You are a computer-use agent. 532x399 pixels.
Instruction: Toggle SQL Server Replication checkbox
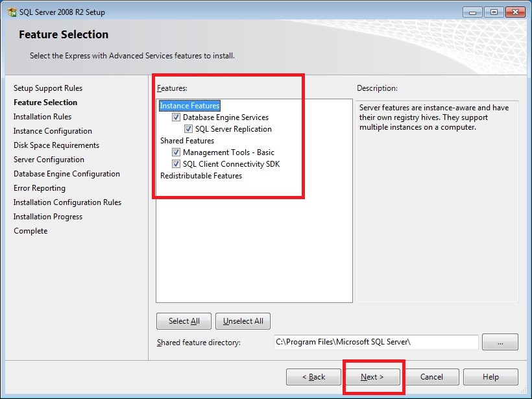[x=188, y=129]
